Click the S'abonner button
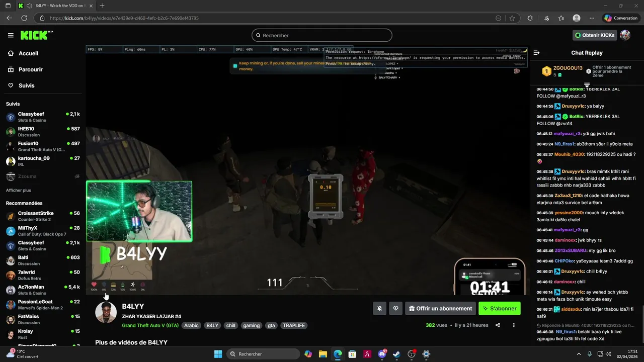 point(500,308)
